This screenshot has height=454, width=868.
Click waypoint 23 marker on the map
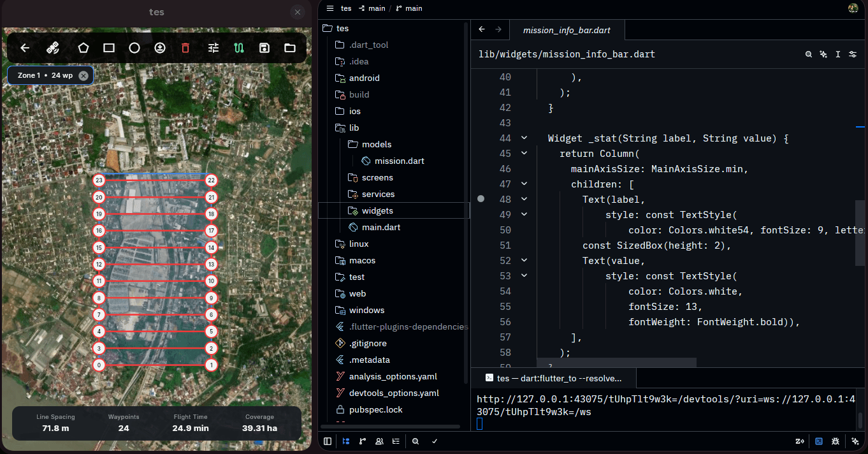99,180
